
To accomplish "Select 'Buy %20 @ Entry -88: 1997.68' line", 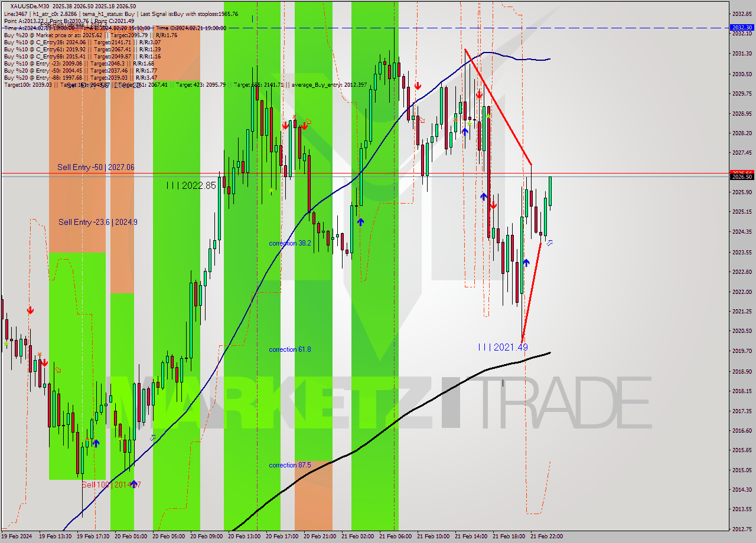I will 80,77.
